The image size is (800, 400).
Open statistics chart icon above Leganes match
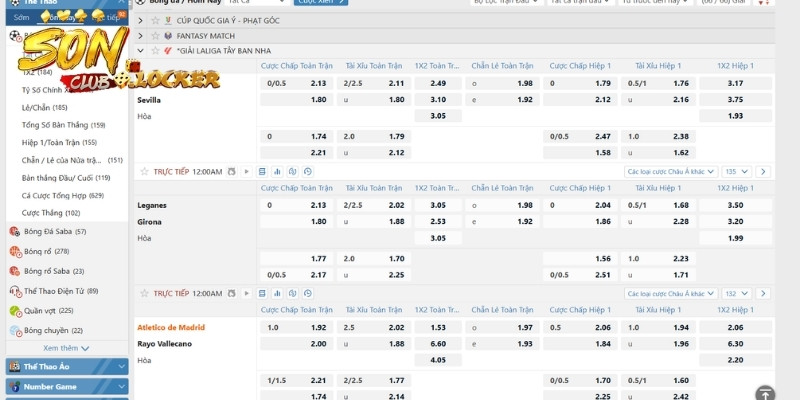(x=277, y=172)
